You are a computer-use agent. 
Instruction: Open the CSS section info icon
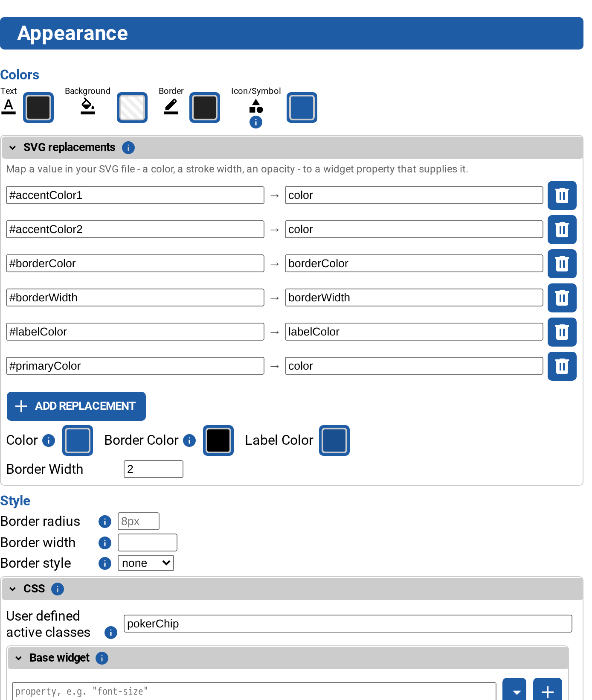pos(58,589)
